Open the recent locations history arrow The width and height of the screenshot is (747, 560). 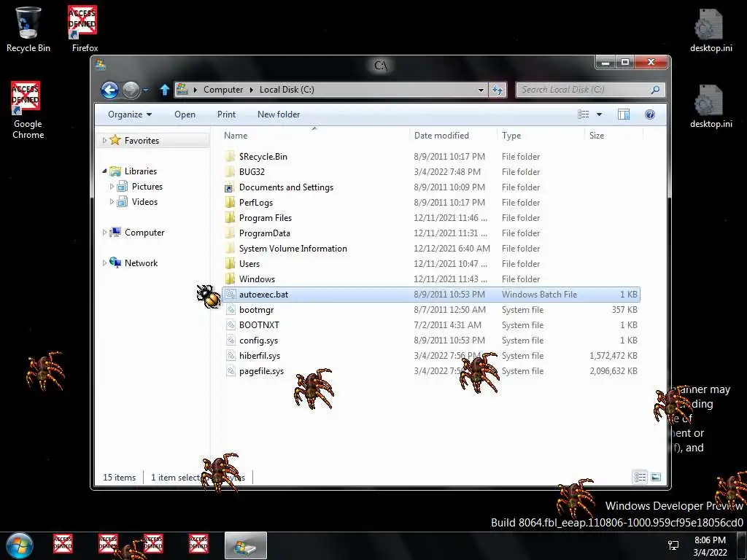[x=146, y=90]
